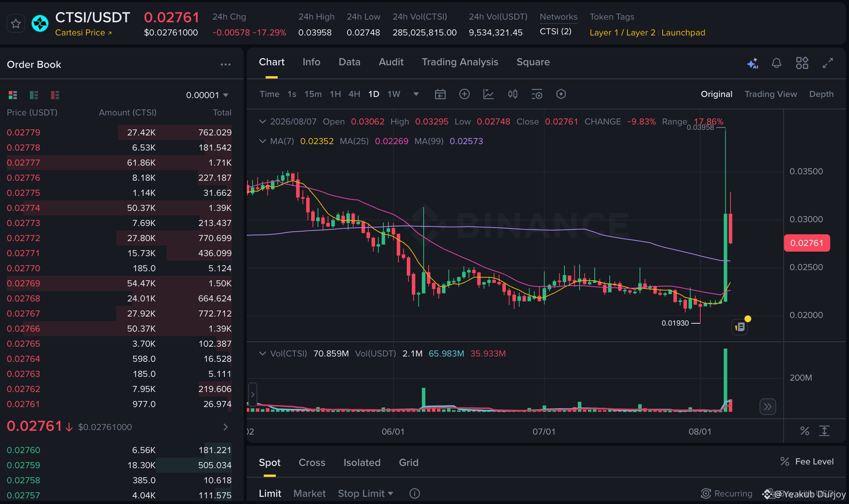Viewport: 849px width, 504px height.
Task: Select the Grid trading tab
Action: tap(409, 463)
